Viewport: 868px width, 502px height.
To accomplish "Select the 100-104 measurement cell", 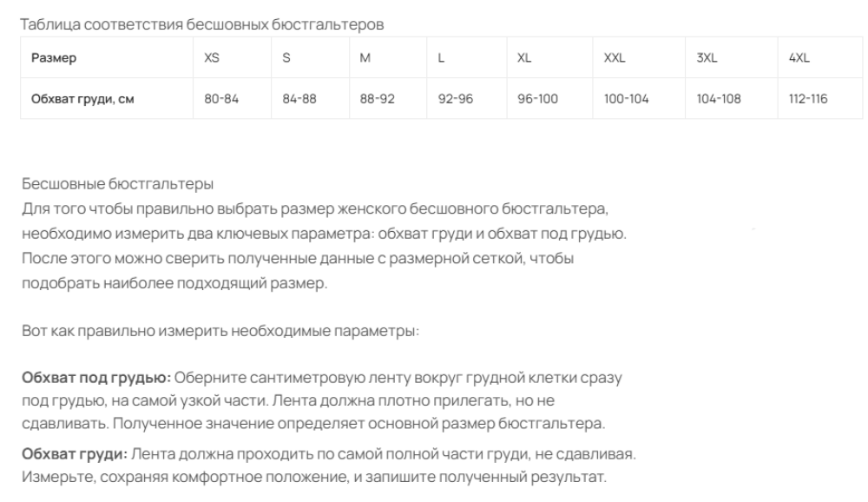I will point(639,99).
